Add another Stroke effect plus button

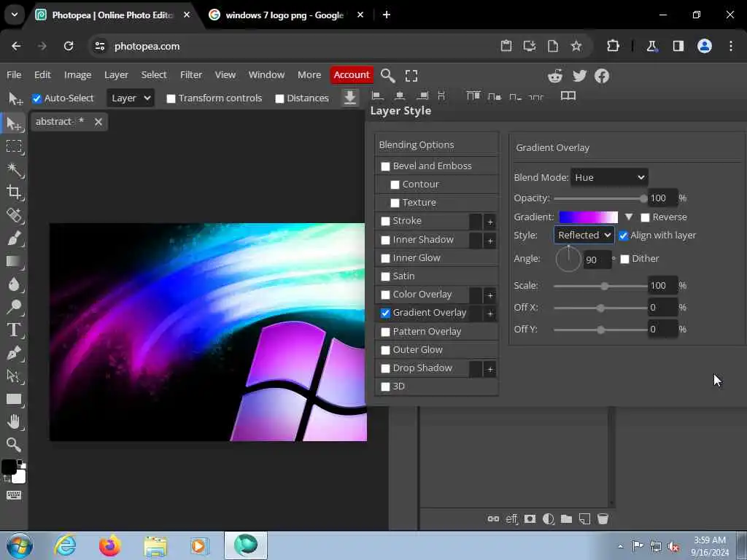point(489,222)
